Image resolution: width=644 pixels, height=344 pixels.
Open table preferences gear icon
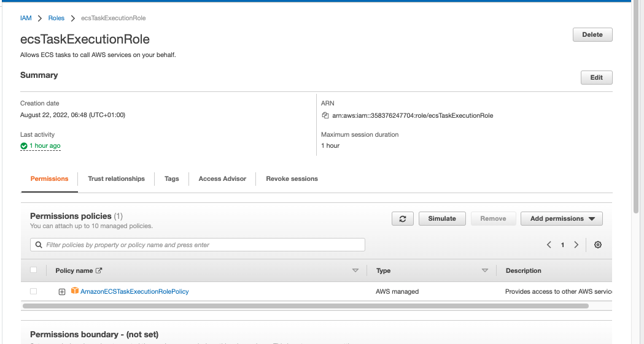click(598, 245)
